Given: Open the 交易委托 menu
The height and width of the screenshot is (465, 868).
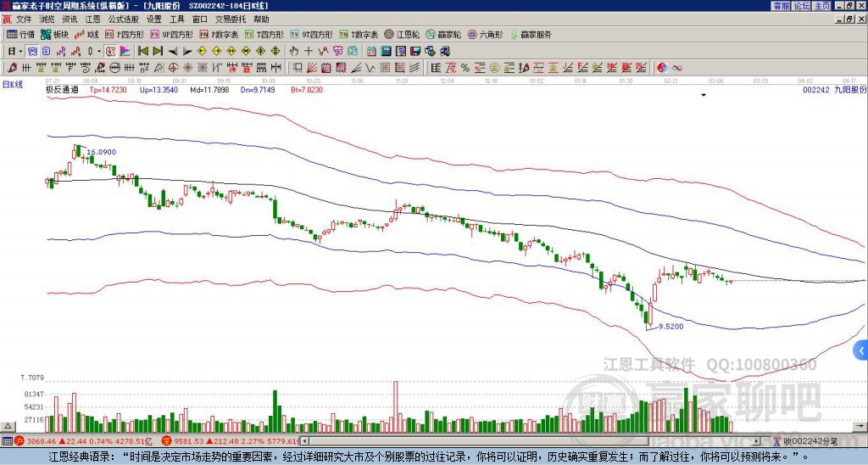Looking at the screenshot, I should (x=231, y=20).
